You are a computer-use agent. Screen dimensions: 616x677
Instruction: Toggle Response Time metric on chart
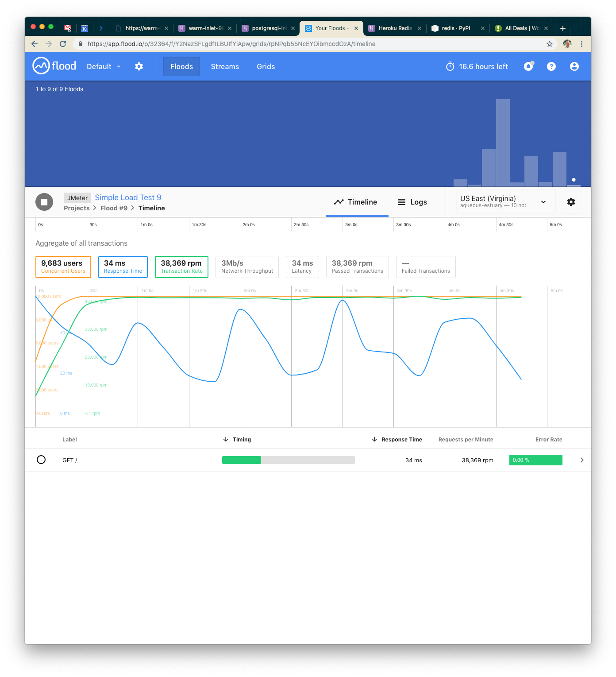point(123,267)
